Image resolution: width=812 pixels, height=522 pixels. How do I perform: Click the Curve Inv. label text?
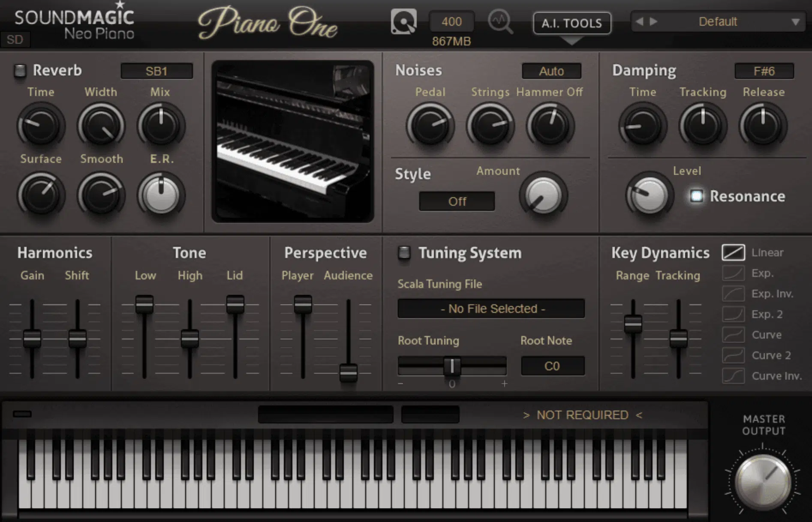tap(776, 376)
